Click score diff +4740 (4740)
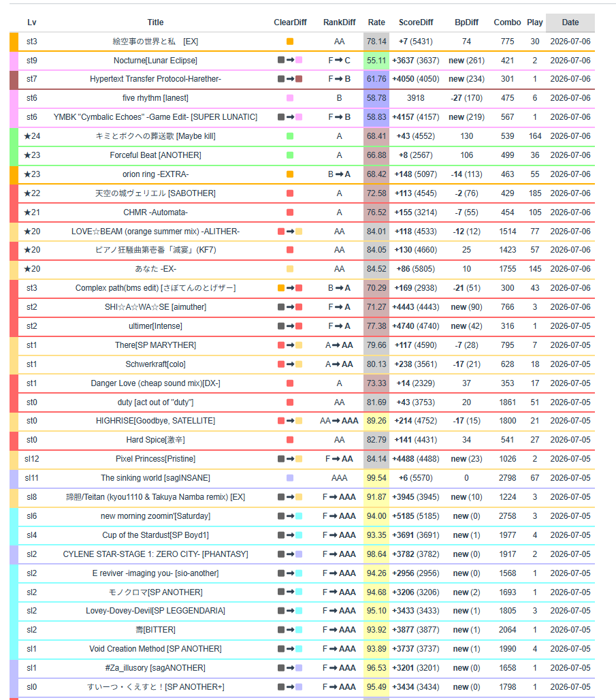Image resolution: width=616 pixels, height=700 pixels. coord(416,326)
